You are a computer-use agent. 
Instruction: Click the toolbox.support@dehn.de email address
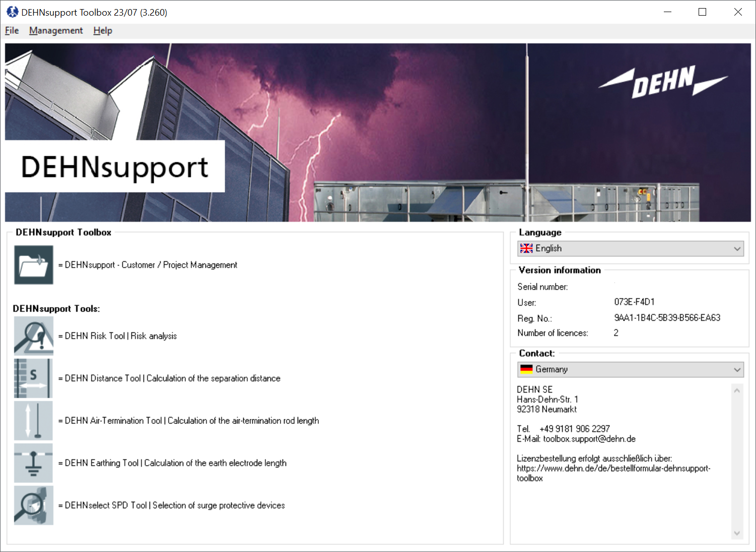pyautogui.click(x=589, y=439)
